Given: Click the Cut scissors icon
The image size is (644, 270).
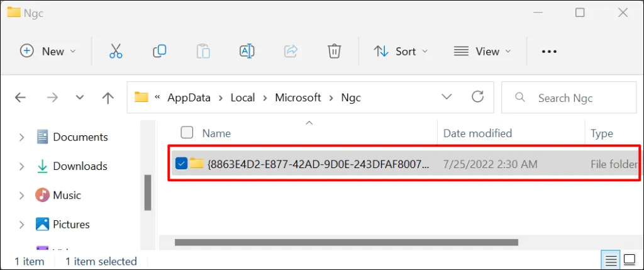Looking at the screenshot, I should 116,52.
